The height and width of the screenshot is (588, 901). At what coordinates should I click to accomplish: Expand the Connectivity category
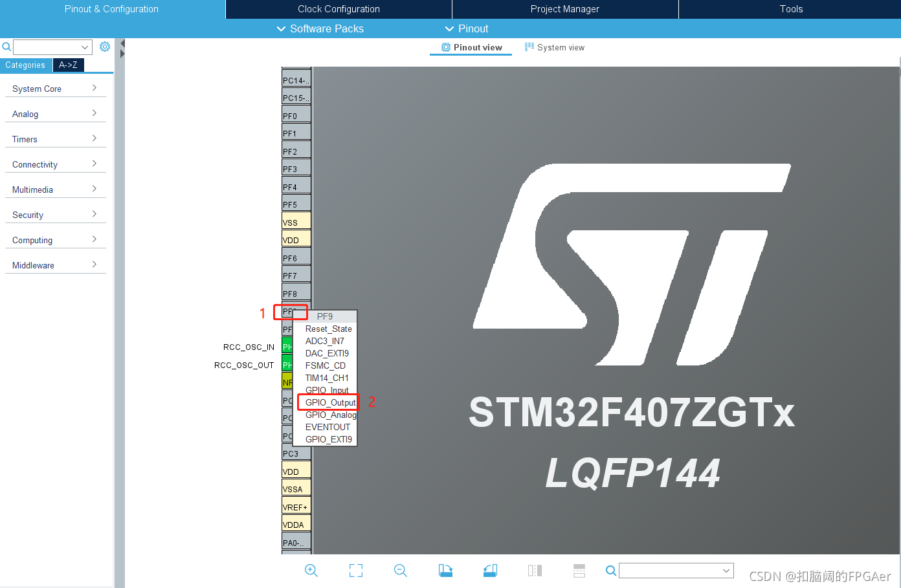coord(55,164)
